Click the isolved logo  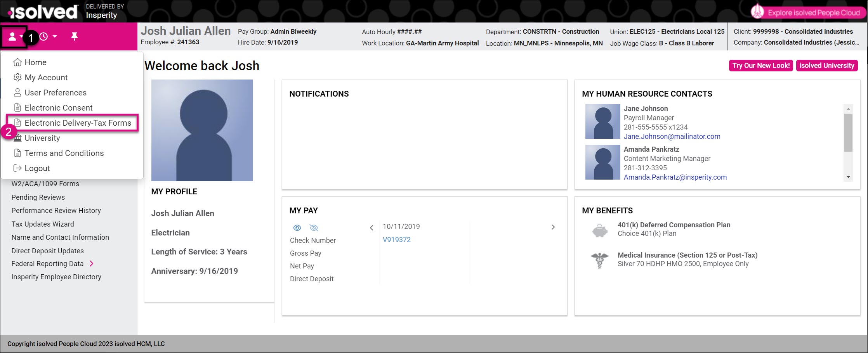click(43, 12)
